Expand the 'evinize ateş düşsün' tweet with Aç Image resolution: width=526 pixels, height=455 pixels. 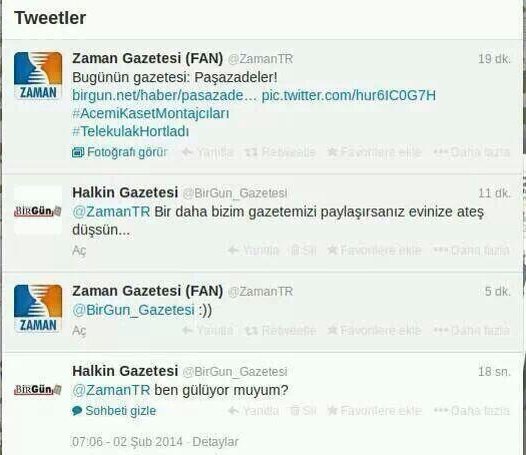tap(79, 250)
